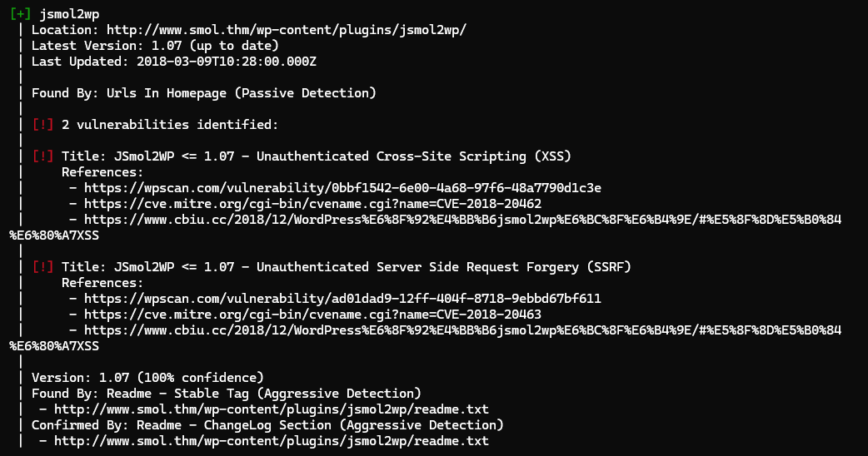Click the red [!] marker beside the XSS title
This screenshot has width=868, height=456.
[42, 156]
